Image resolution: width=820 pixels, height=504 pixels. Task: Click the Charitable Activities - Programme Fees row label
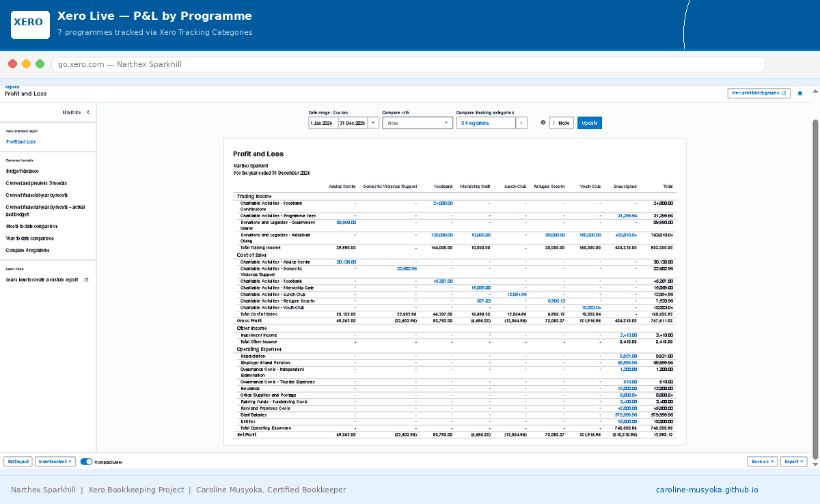(x=278, y=216)
